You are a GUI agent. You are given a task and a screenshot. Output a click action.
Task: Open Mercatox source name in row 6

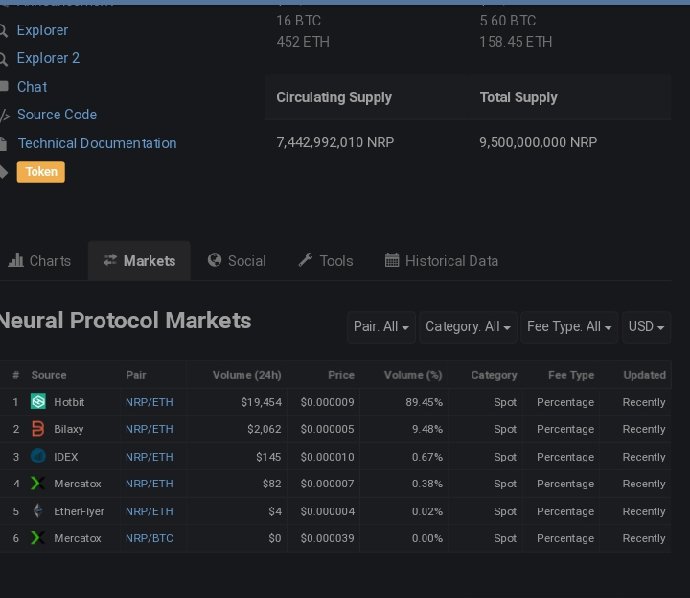[x=78, y=538]
